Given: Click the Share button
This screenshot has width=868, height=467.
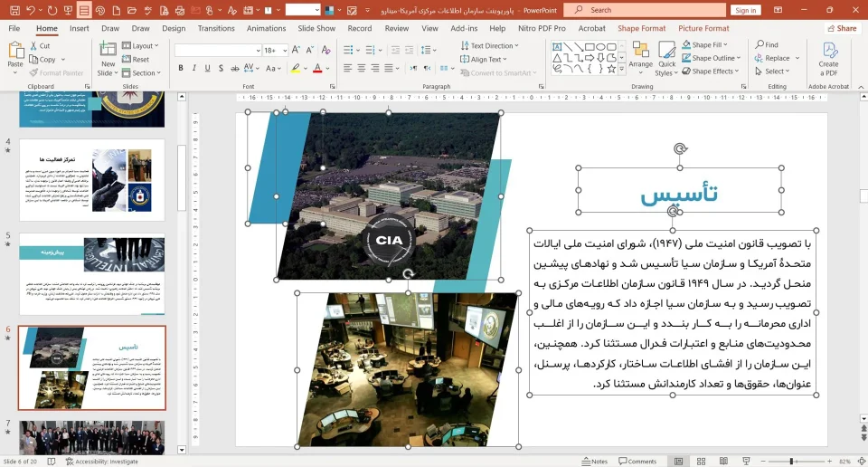Looking at the screenshot, I should (x=842, y=28).
